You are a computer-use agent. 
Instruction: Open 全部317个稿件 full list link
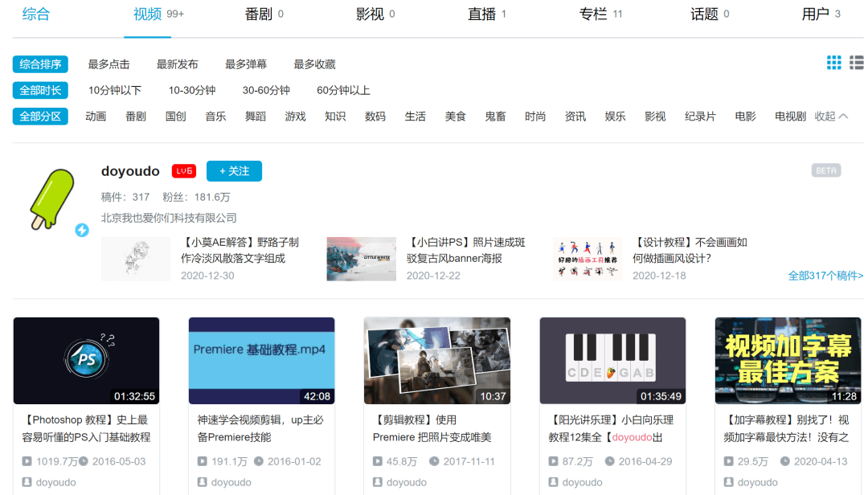pyautogui.click(x=825, y=276)
